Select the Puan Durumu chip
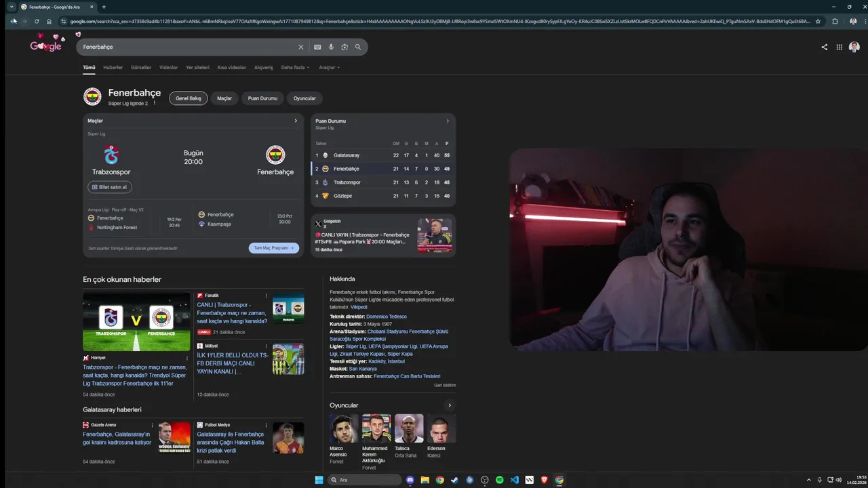868x488 pixels. tap(262, 98)
